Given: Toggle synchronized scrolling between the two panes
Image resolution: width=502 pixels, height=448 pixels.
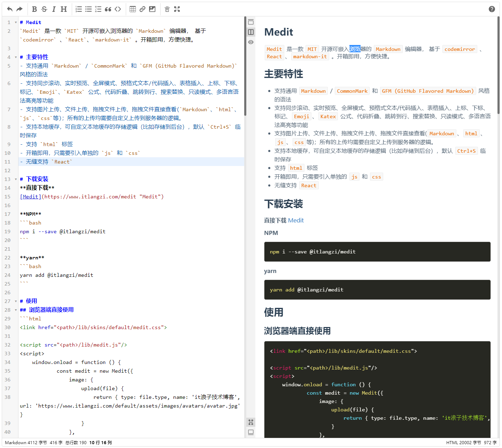Looking at the screenshot, I should click(251, 422).
